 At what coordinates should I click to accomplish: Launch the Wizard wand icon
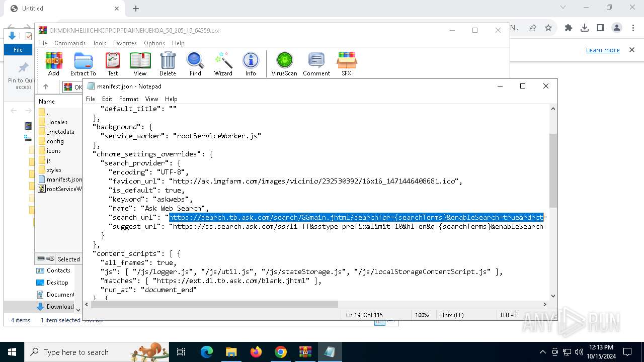(223, 64)
